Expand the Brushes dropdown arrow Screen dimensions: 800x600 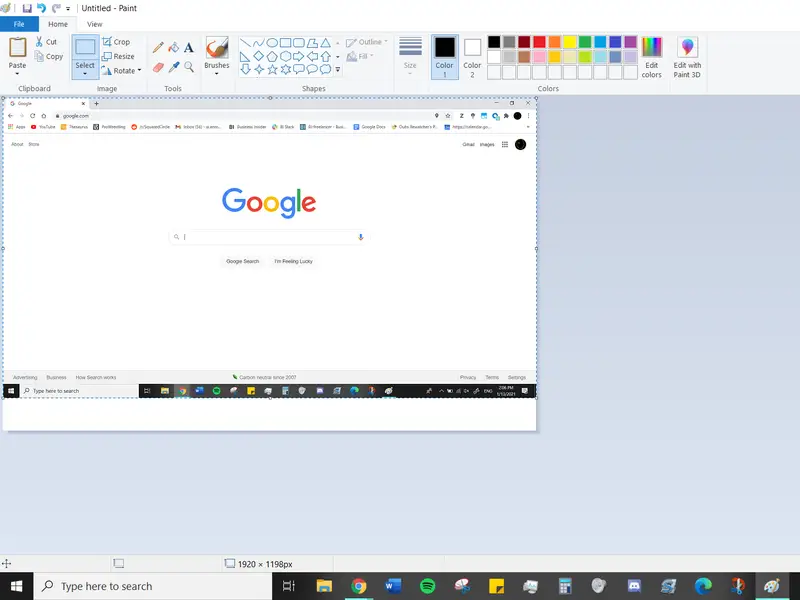click(217, 74)
